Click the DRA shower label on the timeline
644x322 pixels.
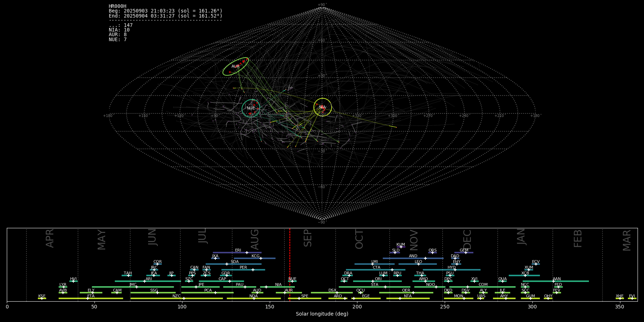(x=348, y=273)
